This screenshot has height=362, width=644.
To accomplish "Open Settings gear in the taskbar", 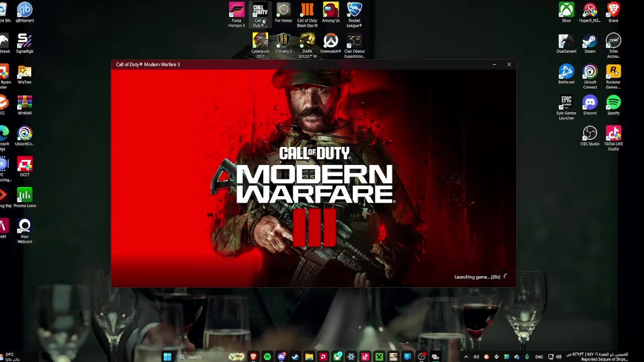I will pos(351,356).
